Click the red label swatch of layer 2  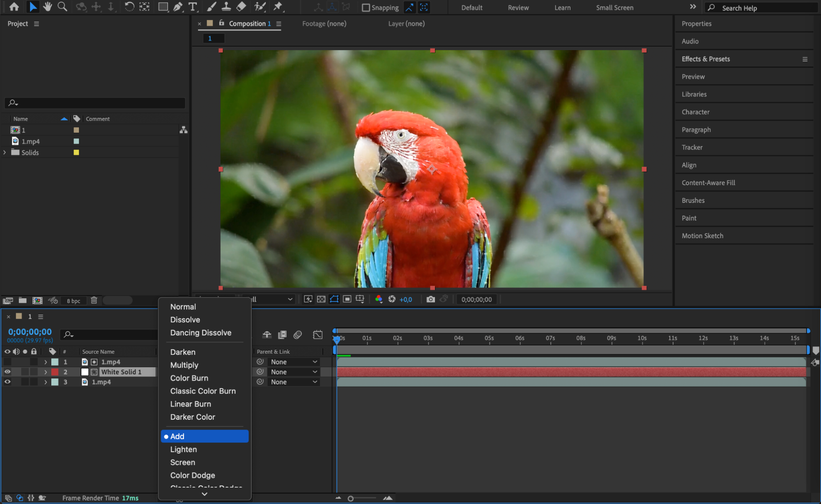[55, 372]
